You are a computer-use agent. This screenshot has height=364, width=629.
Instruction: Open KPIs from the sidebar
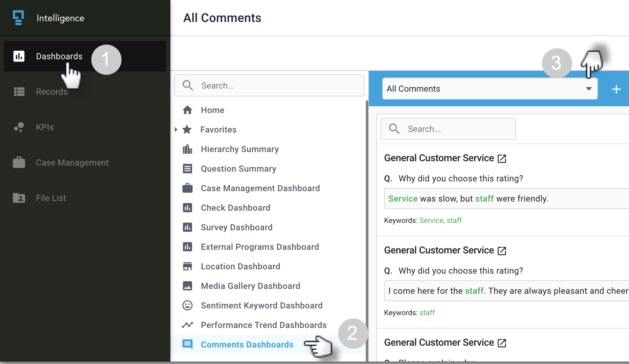(x=45, y=127)
